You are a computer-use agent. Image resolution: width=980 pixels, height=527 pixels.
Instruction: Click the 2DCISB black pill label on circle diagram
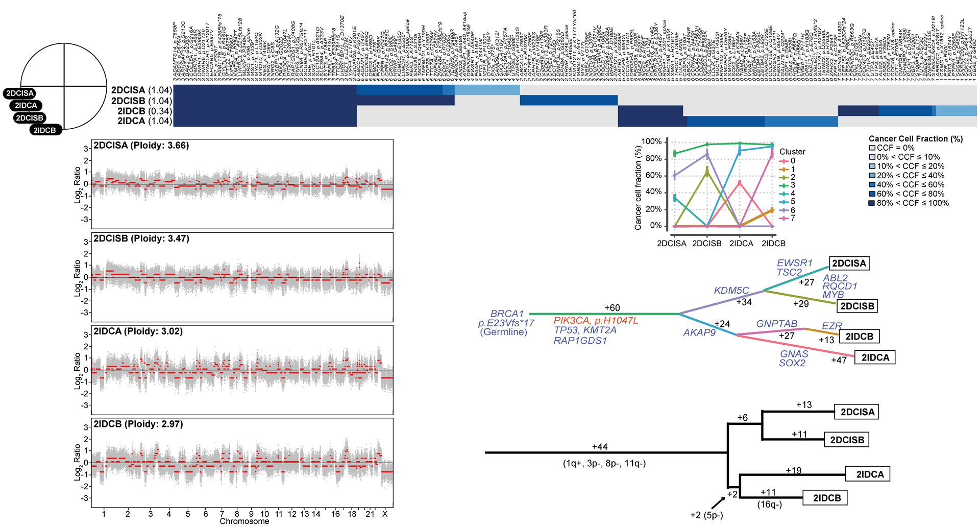pos(30,118)
